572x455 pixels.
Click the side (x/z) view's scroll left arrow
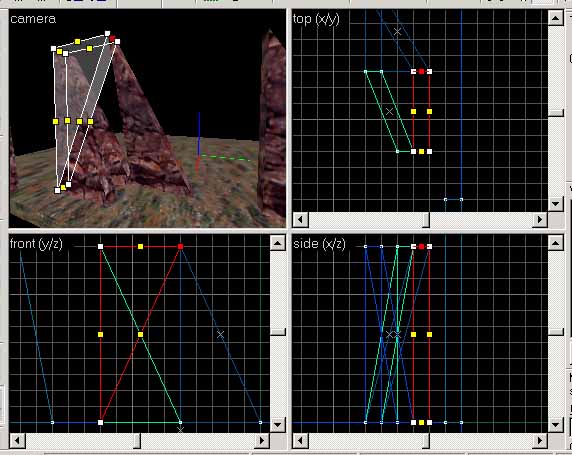(x=301, y=441)
